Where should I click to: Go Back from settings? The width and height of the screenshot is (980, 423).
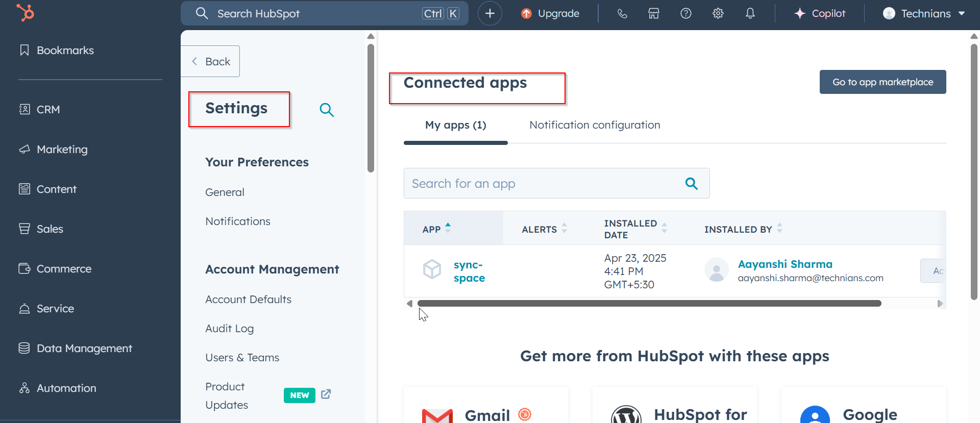tap(210, 61)
